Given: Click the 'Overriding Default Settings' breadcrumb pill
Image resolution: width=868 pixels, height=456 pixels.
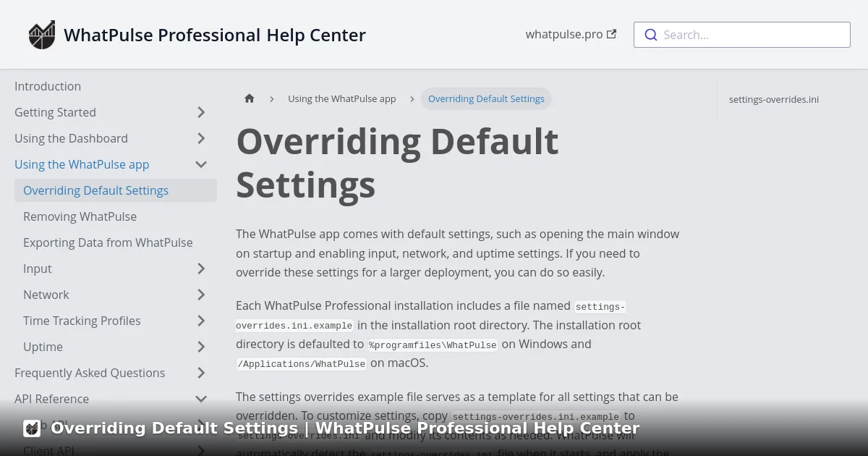Looking at the screenshot, I should 486,98.
